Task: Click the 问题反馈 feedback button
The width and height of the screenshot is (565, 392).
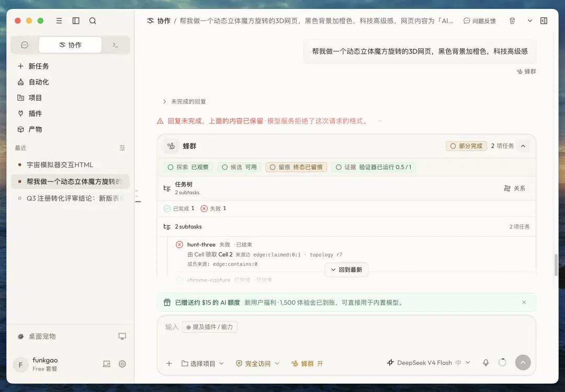Action: (480, 21)
